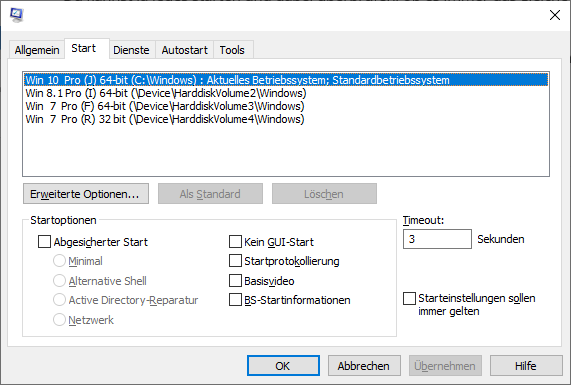Image resolution: width=571 pixels, height=385 pixels.
Task: Open the Dienste tab
Action: point(131,50)
